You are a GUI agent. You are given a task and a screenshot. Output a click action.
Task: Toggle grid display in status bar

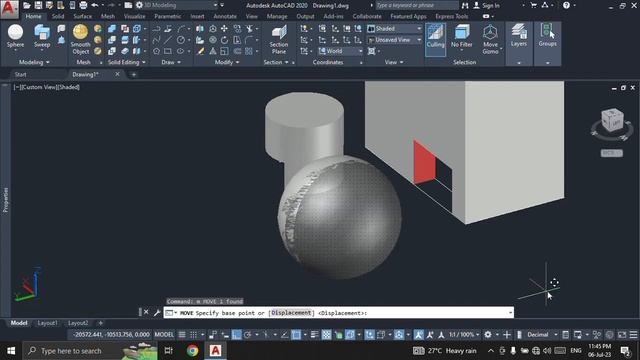click(182, 335)
